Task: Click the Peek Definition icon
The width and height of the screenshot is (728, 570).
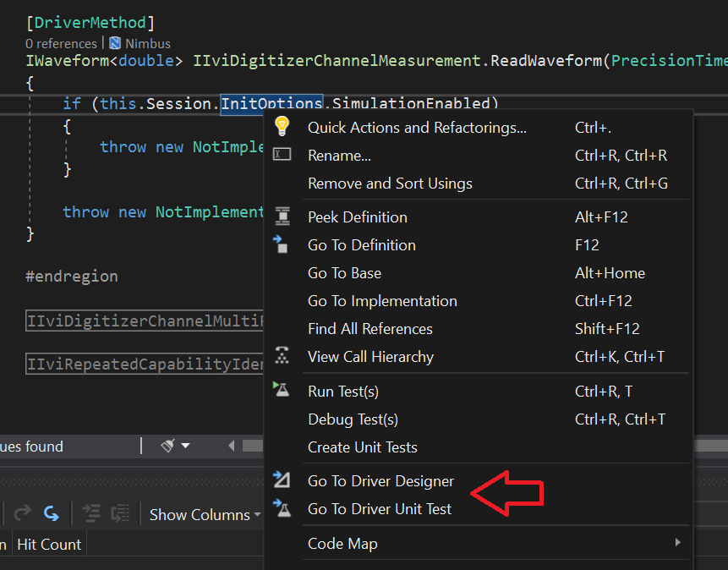Action: click(282, 216)
